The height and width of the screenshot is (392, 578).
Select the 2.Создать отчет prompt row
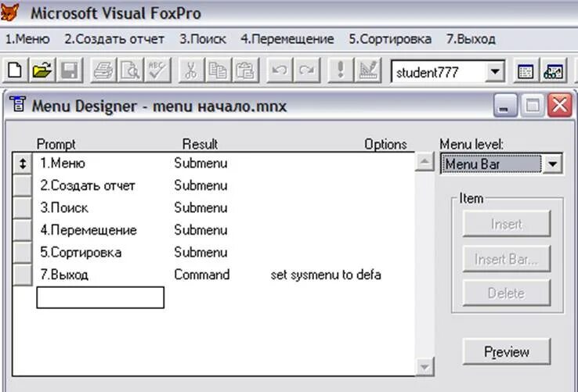pyautogui.click(x=88, y=185)
